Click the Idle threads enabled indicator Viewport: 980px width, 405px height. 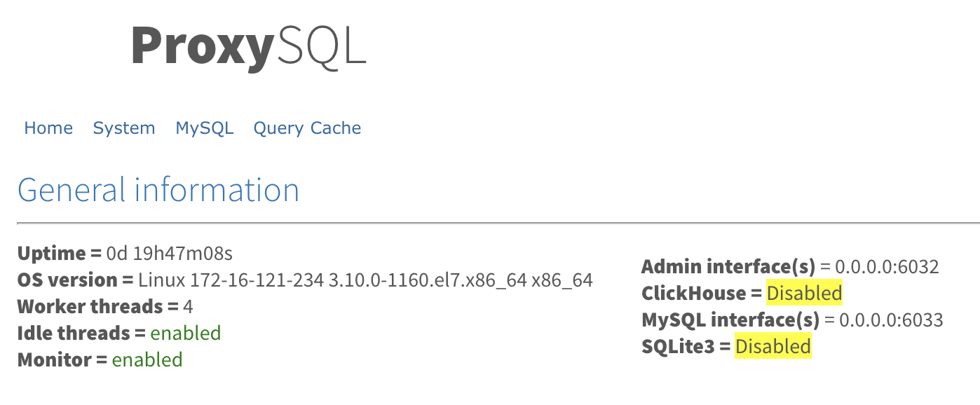(185, 333)
